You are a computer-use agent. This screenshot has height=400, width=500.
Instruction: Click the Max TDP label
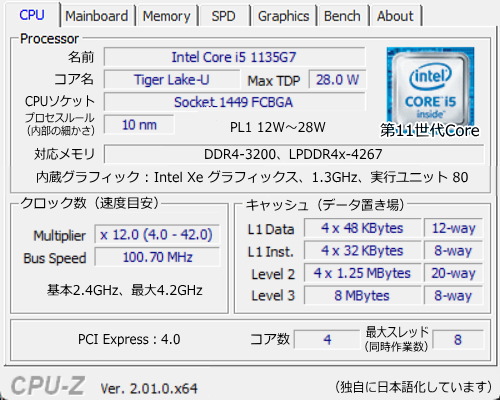(x=274, y=81)
